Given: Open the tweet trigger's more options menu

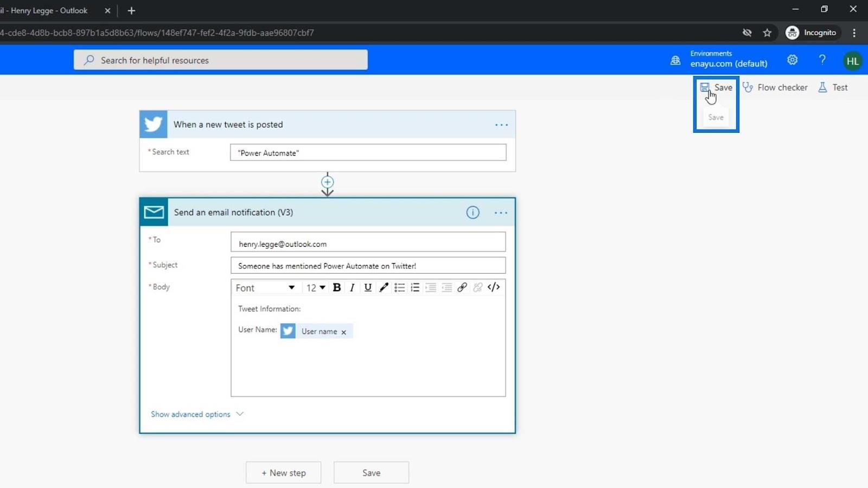Looking at the screenshot, I should point(501,125).
